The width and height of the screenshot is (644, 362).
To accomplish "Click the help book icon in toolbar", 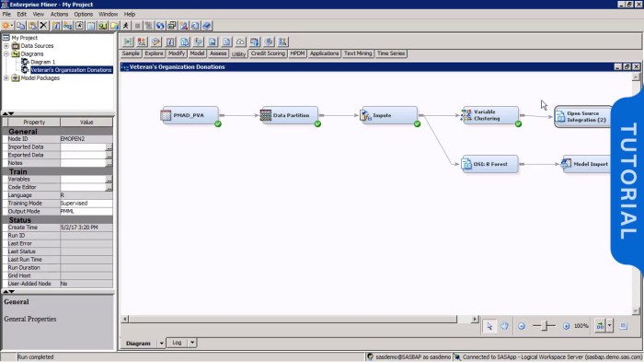I will pyautogui.click(x=207, y=26).
